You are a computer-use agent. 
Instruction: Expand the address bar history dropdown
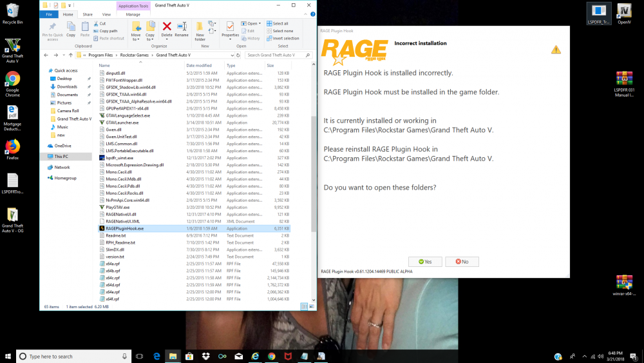(232, 55)
